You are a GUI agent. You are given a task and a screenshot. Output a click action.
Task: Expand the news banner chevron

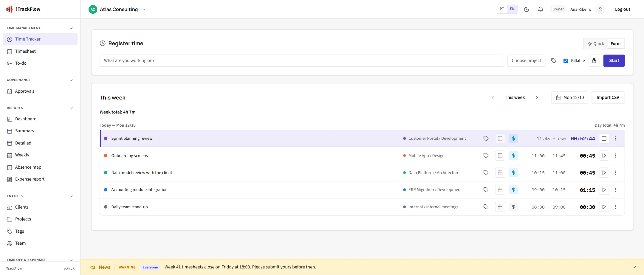point(634,267)
